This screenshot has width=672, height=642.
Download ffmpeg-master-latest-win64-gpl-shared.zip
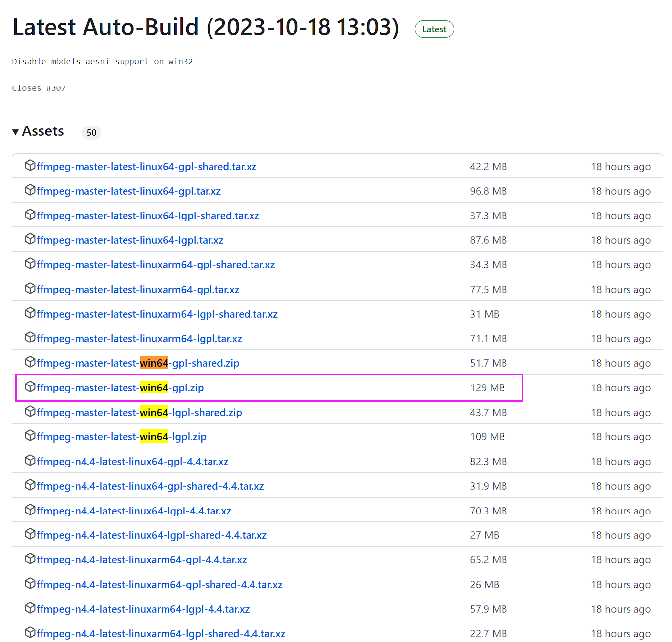[138, 363]
